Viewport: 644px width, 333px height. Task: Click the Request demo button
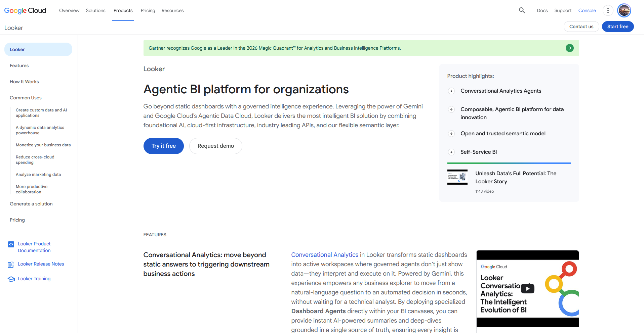(x=216, y=146)
